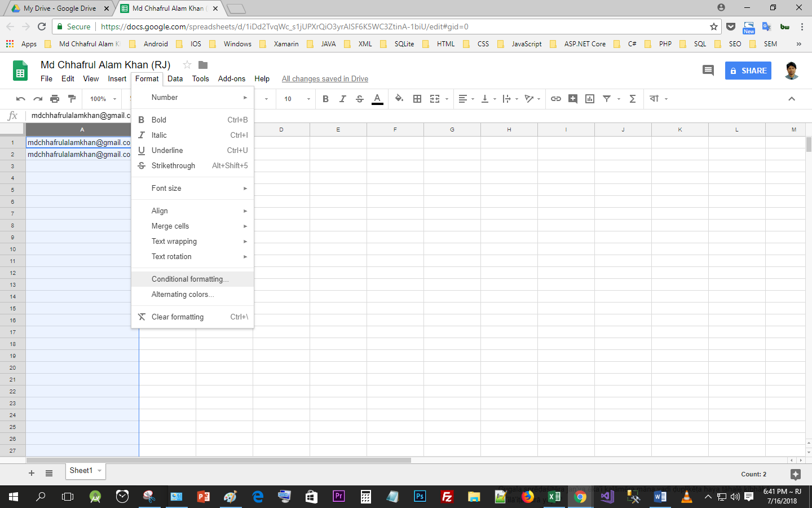Open the text color picker
This screenshot has width=812, height=508.
(x=377, y=99)
